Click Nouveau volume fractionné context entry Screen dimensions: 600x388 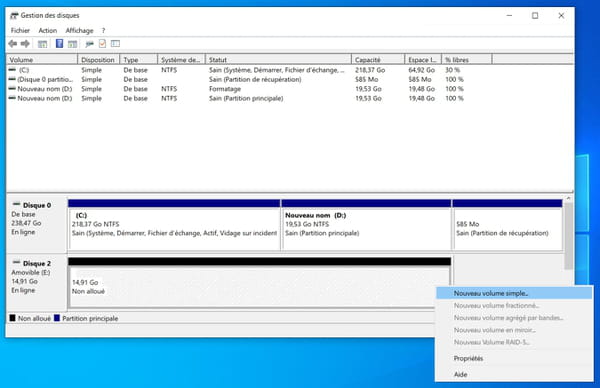coord(514,306)
